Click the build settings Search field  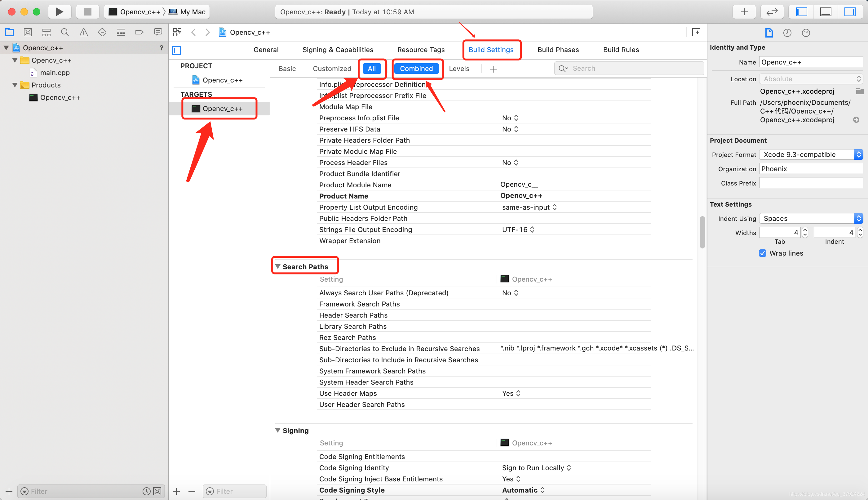coord(629,68)
